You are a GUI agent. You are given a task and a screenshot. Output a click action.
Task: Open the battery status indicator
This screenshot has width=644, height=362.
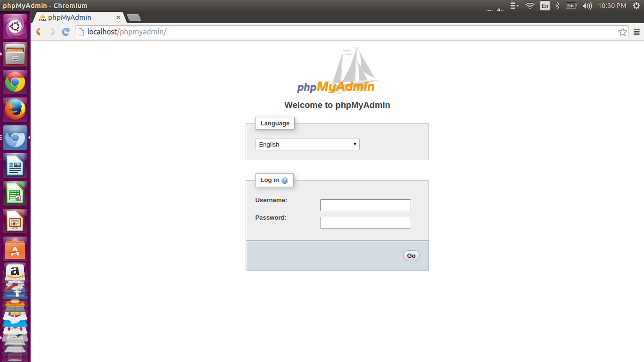[571, 6]
